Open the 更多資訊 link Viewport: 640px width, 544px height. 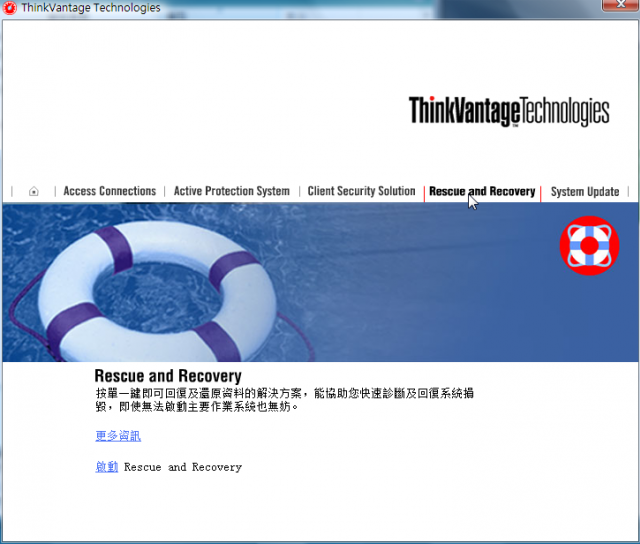118,436
